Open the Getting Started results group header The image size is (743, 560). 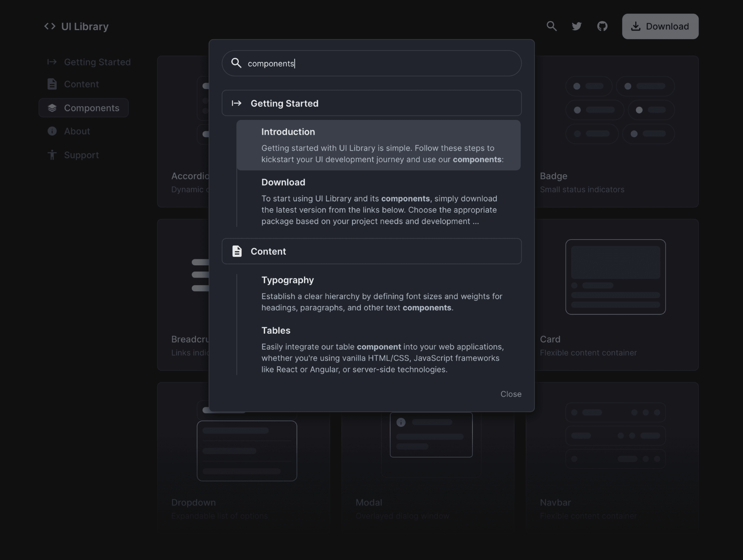tap(371, 103)
